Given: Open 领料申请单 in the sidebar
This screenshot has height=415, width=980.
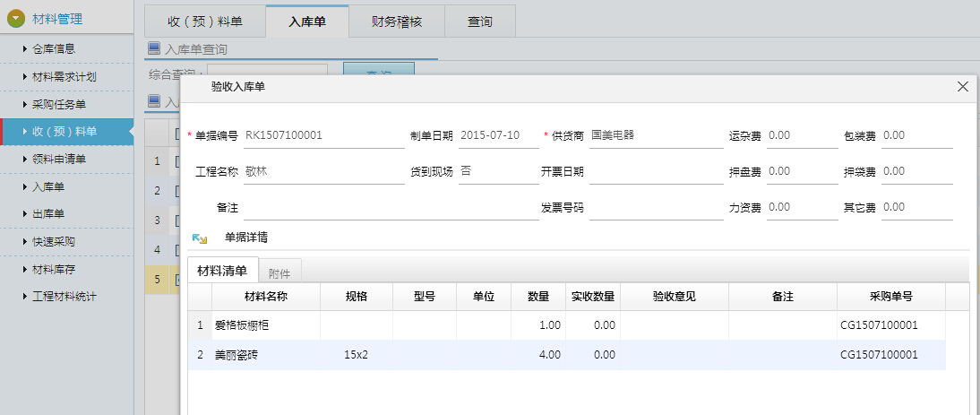Looking at the screenshot, I should [59, 160].
